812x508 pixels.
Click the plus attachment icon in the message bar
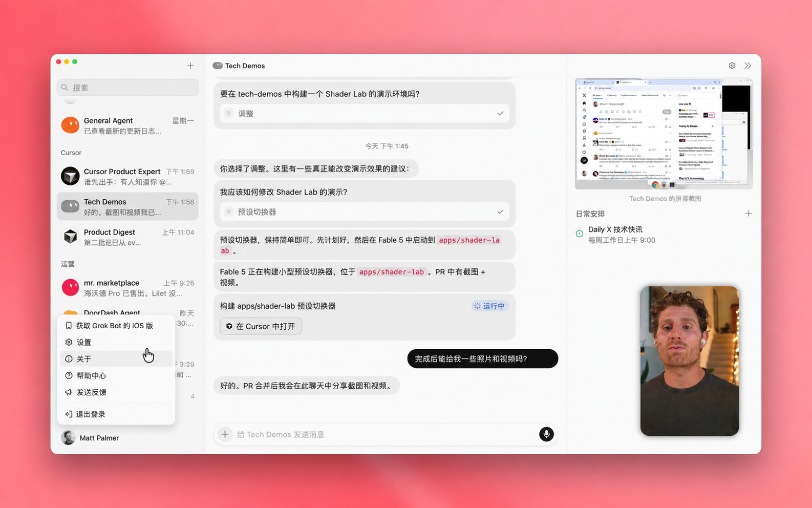[225, 434]
